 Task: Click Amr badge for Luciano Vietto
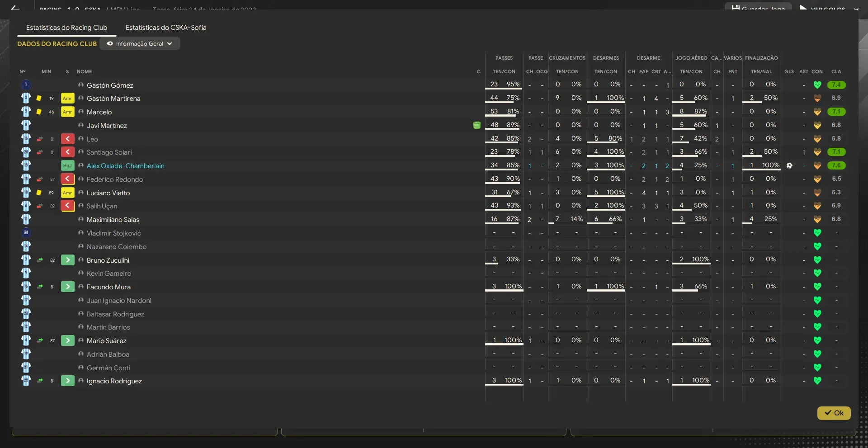[x=67, y=193]
